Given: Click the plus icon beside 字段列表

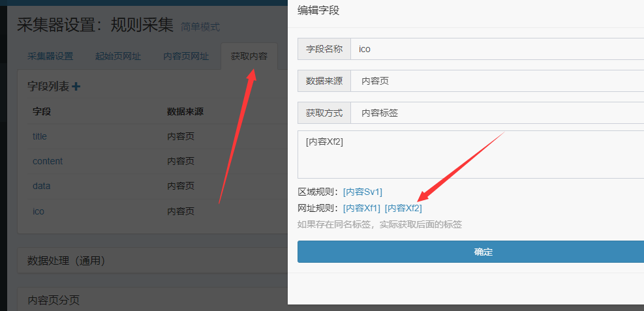Looking at the screenshot, I should pos(76,86).
